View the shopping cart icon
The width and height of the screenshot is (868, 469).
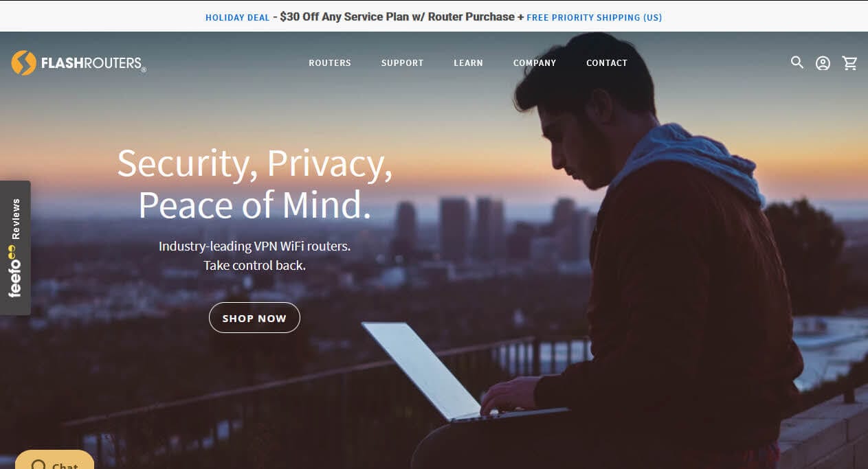pyautogui.click(x=850, y=63)
